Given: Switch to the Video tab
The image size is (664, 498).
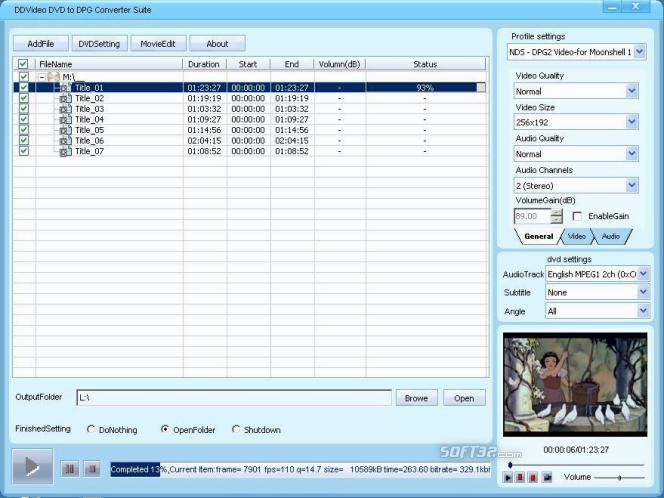Looking at the screenshot, I should tap(576, 236).
